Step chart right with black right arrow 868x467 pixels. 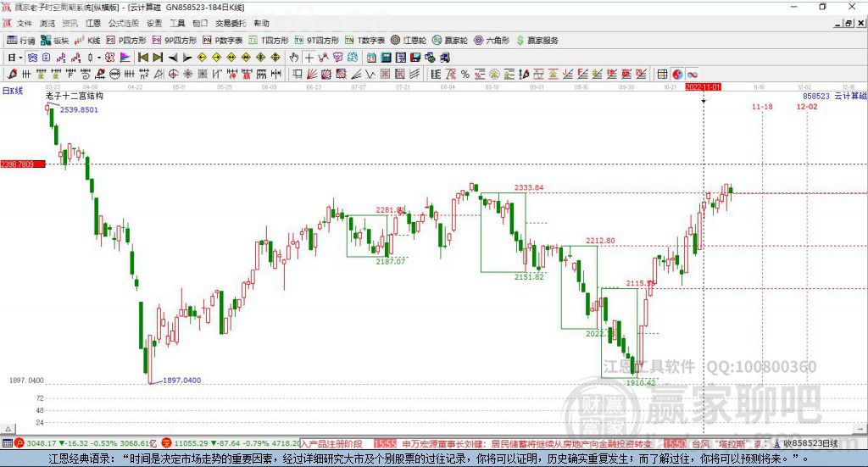point(187,58)
